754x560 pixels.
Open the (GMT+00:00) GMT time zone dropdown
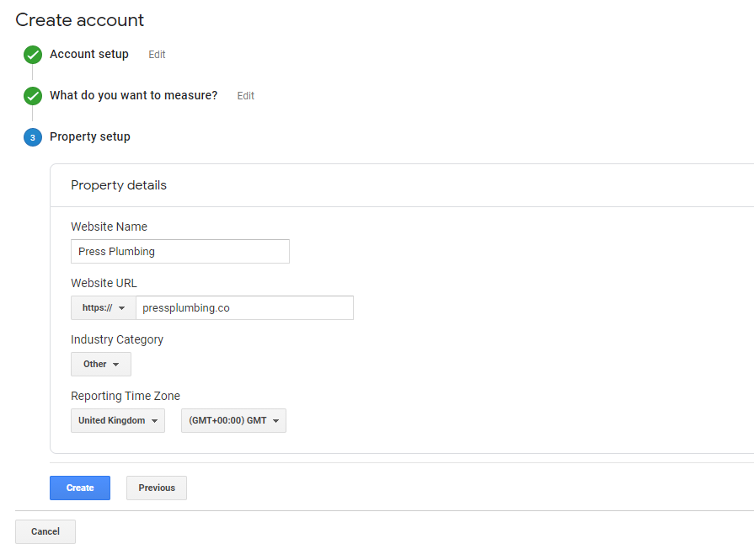[233, 420]
